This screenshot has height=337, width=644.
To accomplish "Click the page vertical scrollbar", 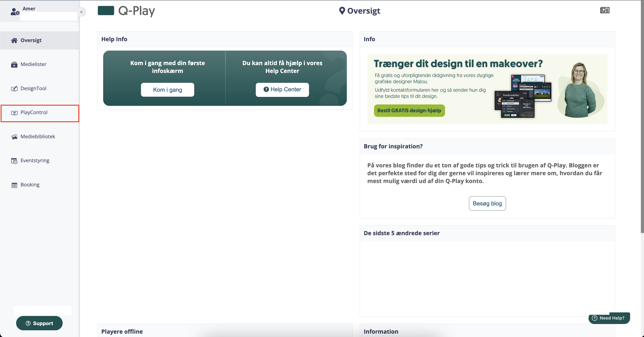I will pos(642,117).
